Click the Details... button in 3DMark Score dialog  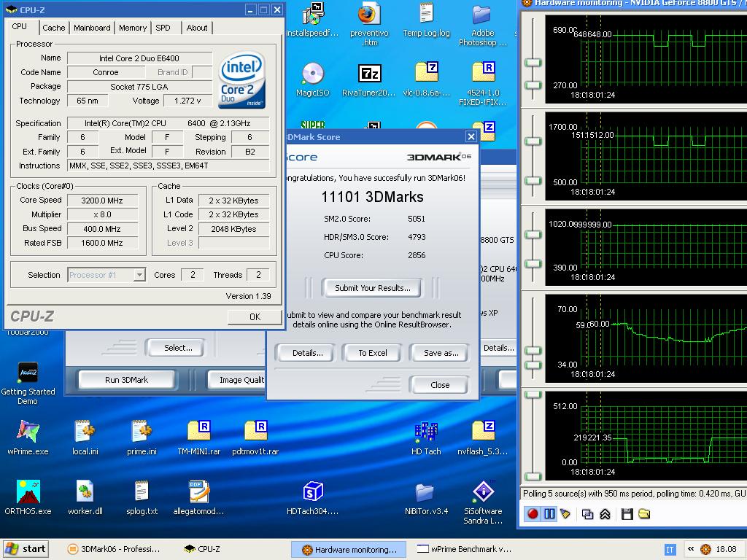307,353
